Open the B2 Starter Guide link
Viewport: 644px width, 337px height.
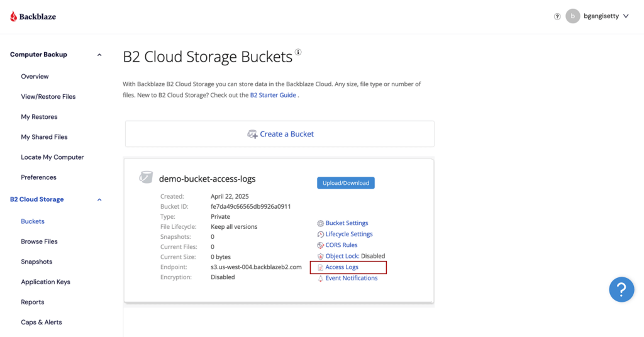tap(273, 95)
